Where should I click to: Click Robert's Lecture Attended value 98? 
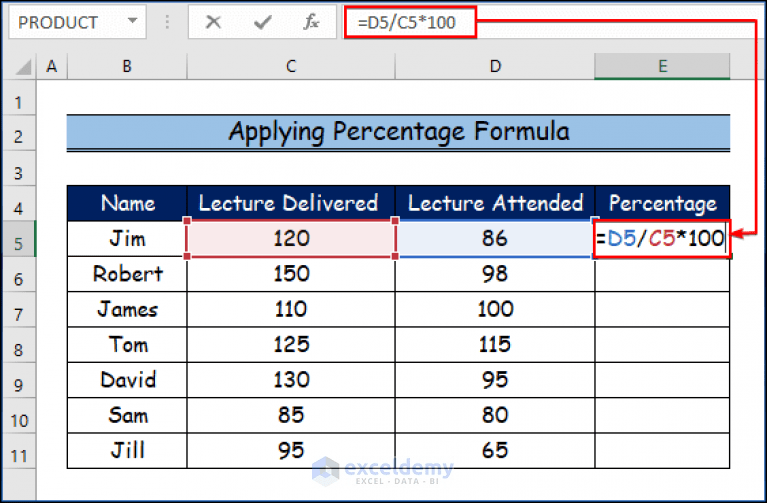pos(495,274)
